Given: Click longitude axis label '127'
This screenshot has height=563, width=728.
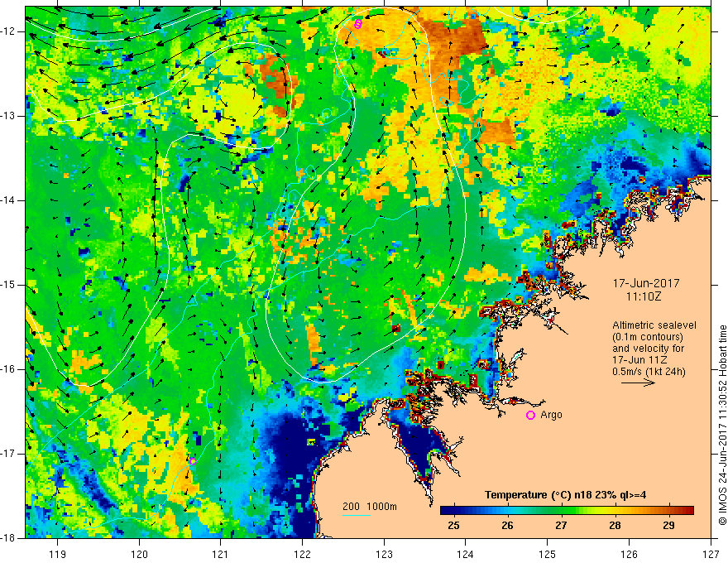Looking at the screenshot, I should pyautogui.click(x=711, y=554).
